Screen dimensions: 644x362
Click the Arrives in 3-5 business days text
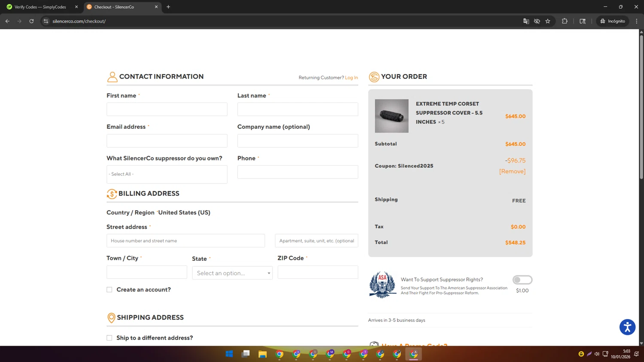click(397, 320)
